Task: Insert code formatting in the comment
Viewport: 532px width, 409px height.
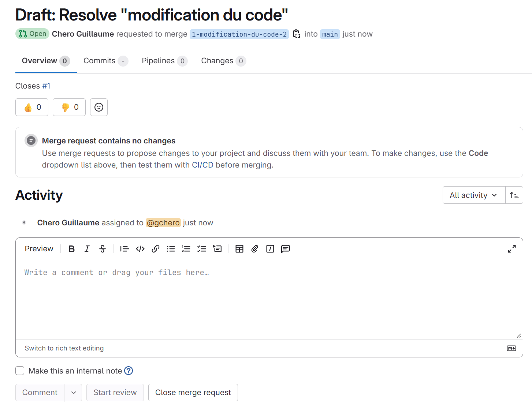Action: [140, 249]
